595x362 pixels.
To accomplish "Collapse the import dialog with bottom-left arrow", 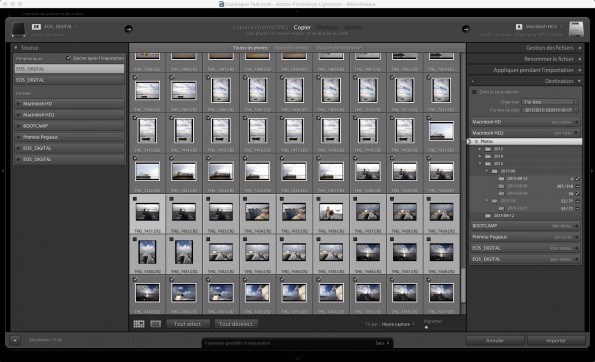I will click(x=15, y=340).
